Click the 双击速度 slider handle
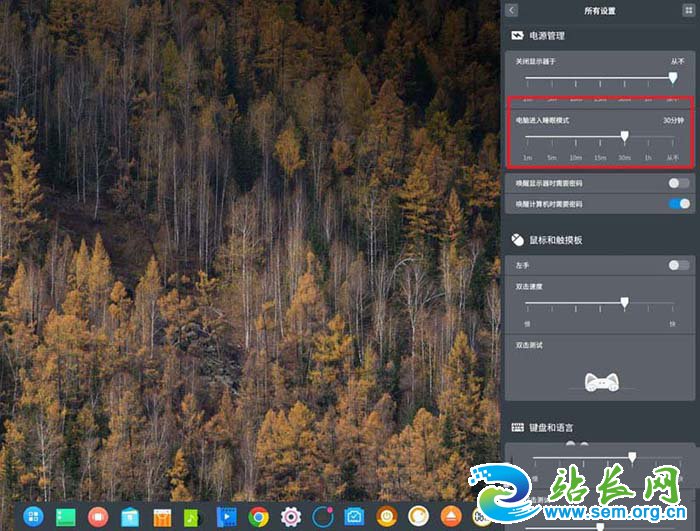The height and width of the screenshot is (531, 700). pos(625,302)
